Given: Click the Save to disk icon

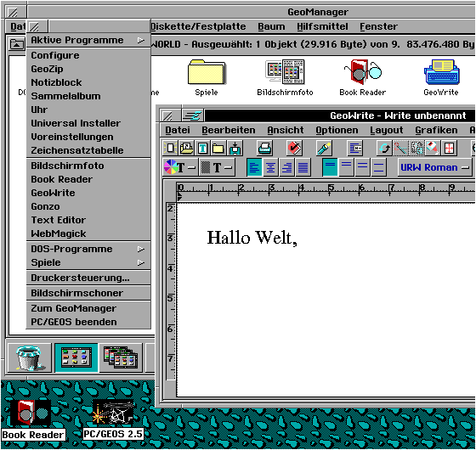Looking at the screenshot, I should (x=235, y=148).
